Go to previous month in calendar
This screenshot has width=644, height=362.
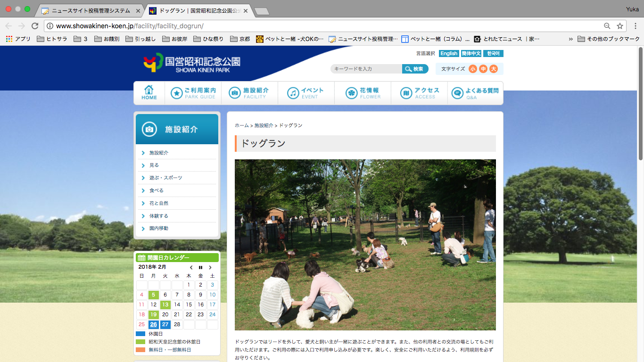click(x=191, y=267)
